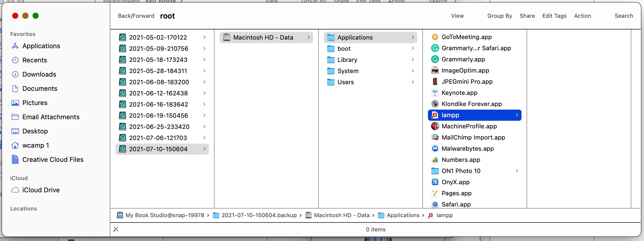Click Applications in the path bar
This screenshot has width=644, height=241.
click(399, 215)
